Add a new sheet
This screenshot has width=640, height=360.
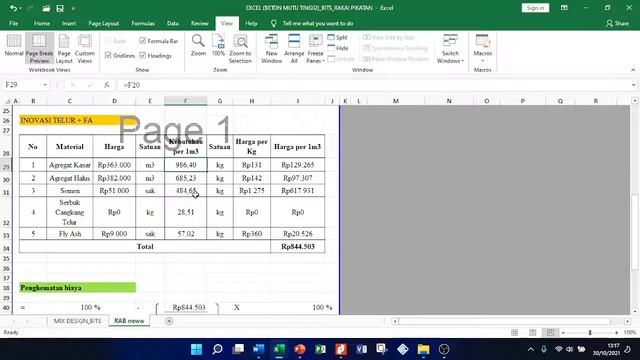[x=169, y=321]
